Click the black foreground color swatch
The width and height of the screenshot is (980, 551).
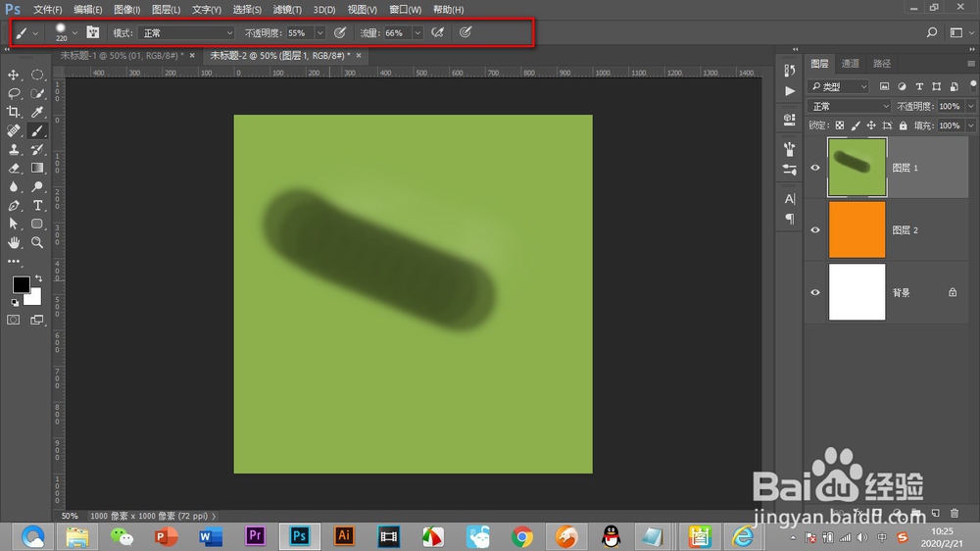click(x=20, y=283)
